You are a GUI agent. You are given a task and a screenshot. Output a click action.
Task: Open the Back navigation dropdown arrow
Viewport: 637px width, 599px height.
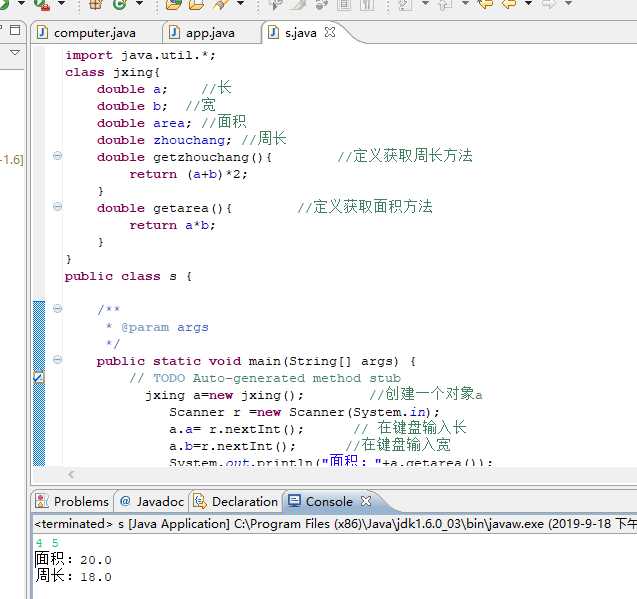point(528,3)
